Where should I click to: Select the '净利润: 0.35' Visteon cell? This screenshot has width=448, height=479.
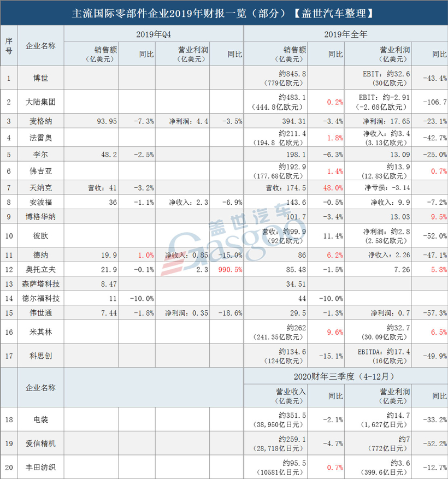[187, 313]
